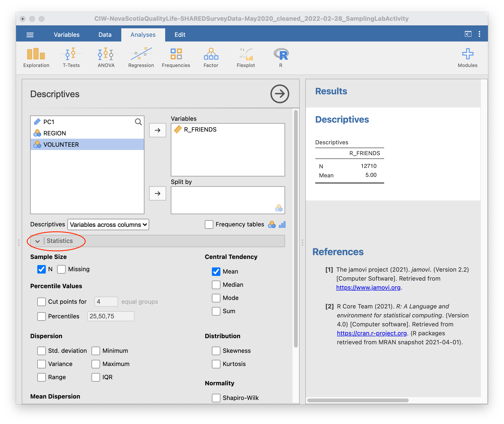Move selected variable into Split by box
The height and width of the screenshot is (424, 504).
tap(158, 194)
